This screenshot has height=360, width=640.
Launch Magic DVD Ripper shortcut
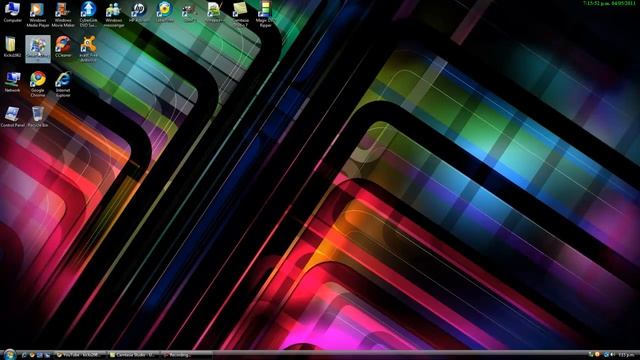[x=265, y=15]
